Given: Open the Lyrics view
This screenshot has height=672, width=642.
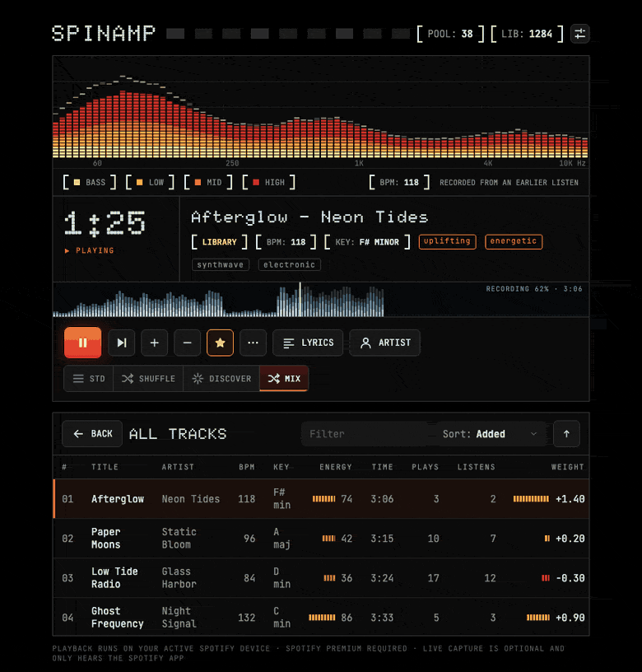Looking at the screenshot, I should point(308,343).
